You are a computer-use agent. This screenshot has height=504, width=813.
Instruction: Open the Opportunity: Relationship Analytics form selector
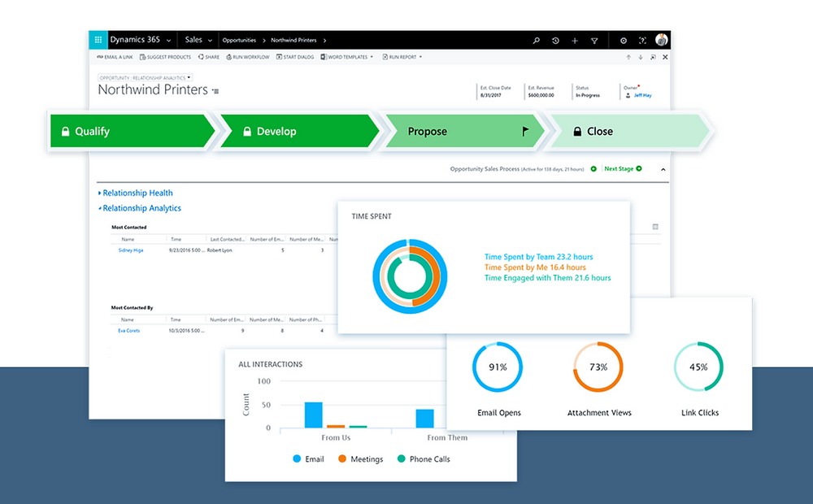146,78
